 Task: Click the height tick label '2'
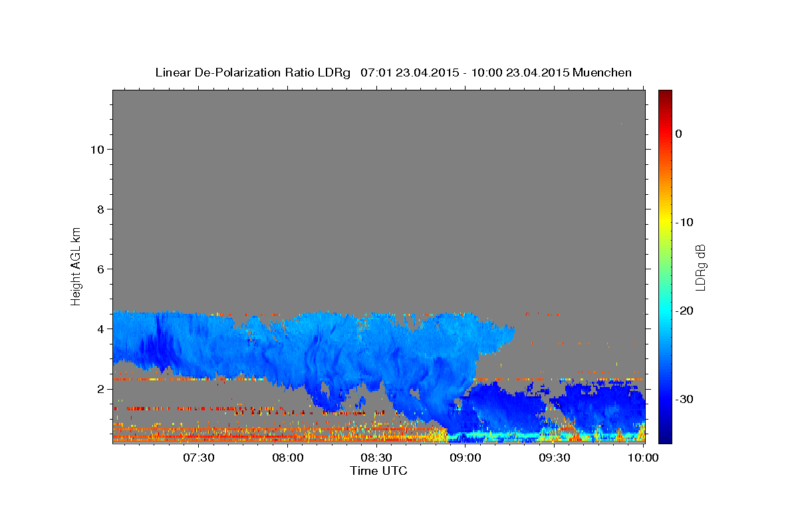click(100, 389)
